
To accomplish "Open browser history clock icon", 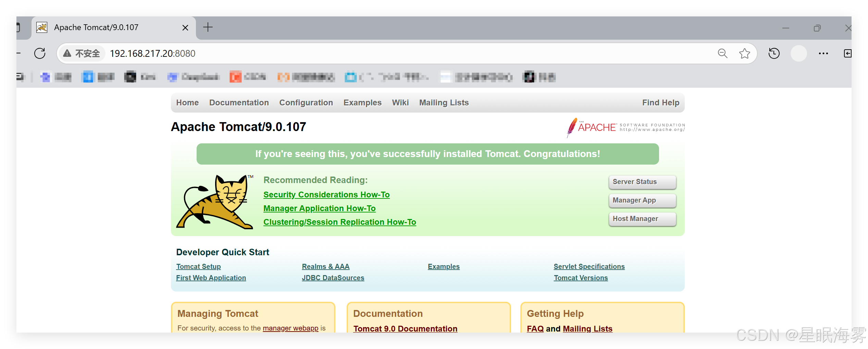I will (774, 53).
